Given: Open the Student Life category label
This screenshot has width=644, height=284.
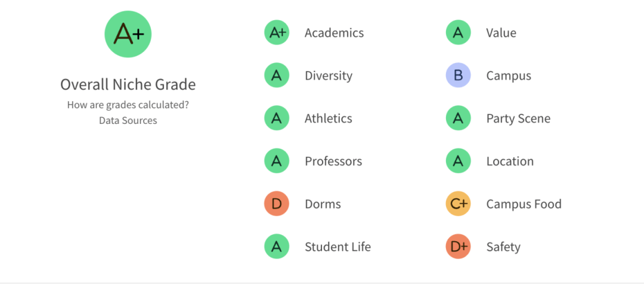Looking at the screenshot, I should pos(338,246).
